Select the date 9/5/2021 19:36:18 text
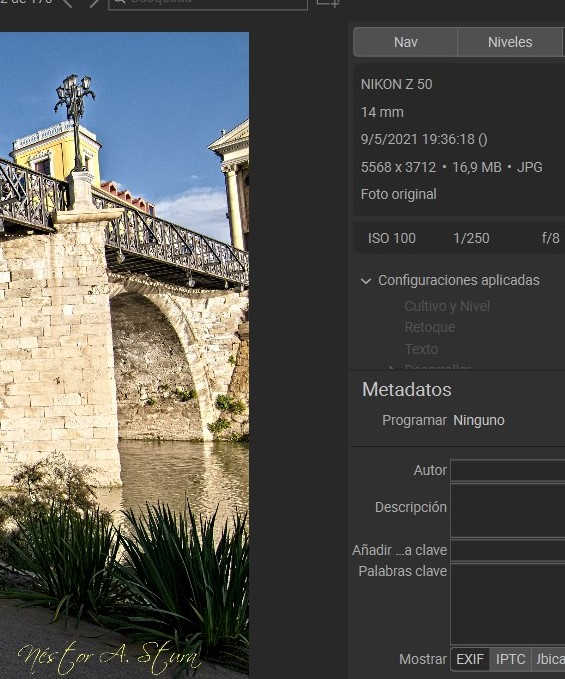This screenshot has height=679, width=565. click(x=424, y=139)
